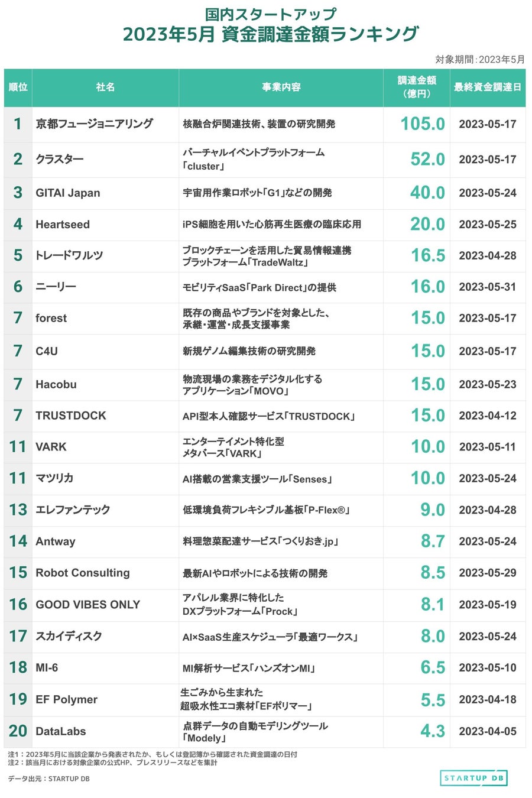532x798 pixels.
Task: Select the TRUSTDOCK company name
Action: pos(71,416)
